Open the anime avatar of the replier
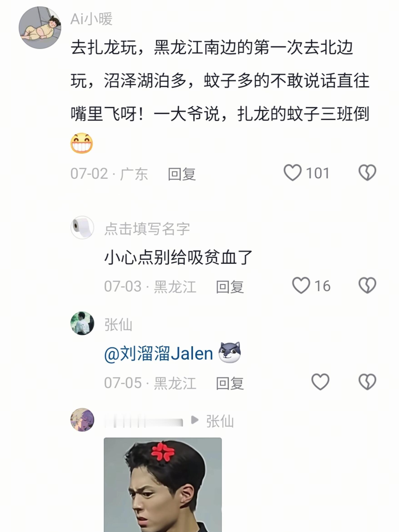Screen dimensions: 399x532 click(82, 420)
